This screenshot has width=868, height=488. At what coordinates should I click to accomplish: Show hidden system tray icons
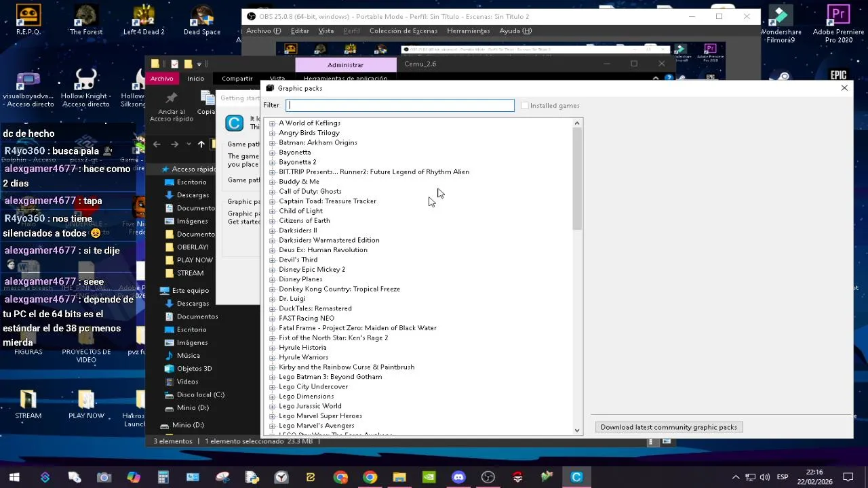pos(736,477)
